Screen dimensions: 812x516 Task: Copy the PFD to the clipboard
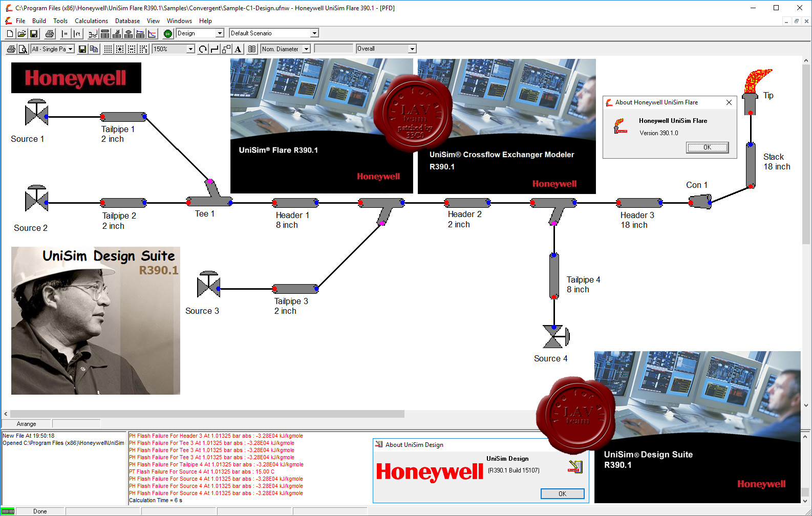pyautogui.click(x=94, y=49)
